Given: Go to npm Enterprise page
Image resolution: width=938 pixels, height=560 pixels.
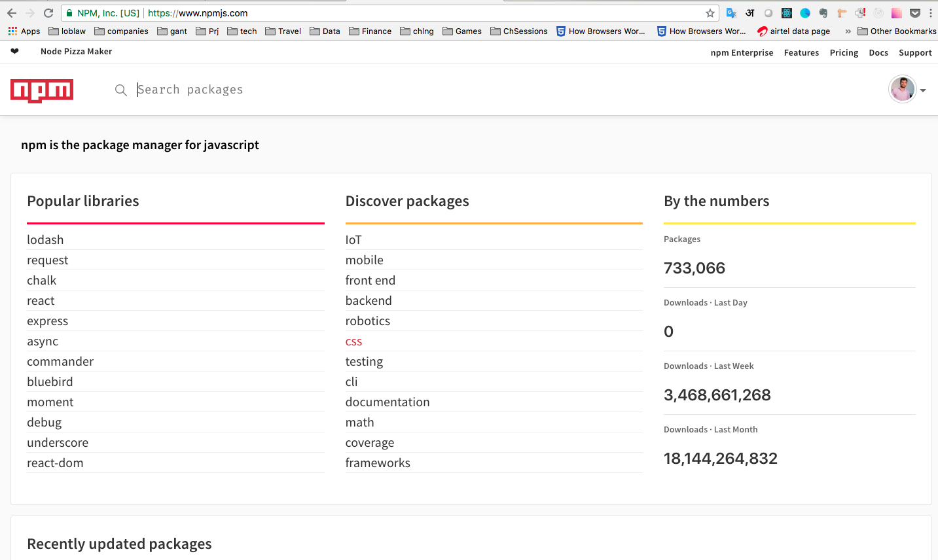Looking at the screenshot, I should (742, 53).
